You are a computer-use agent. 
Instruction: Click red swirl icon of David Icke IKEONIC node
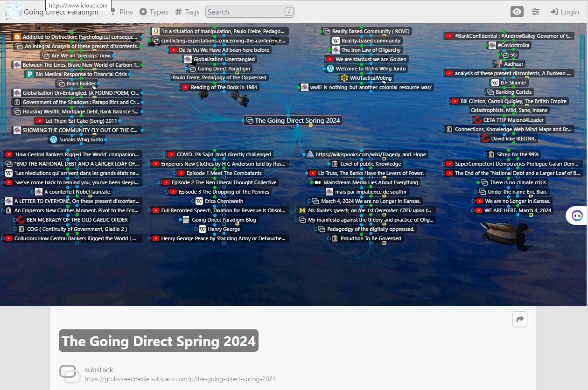tap(485, 139)
